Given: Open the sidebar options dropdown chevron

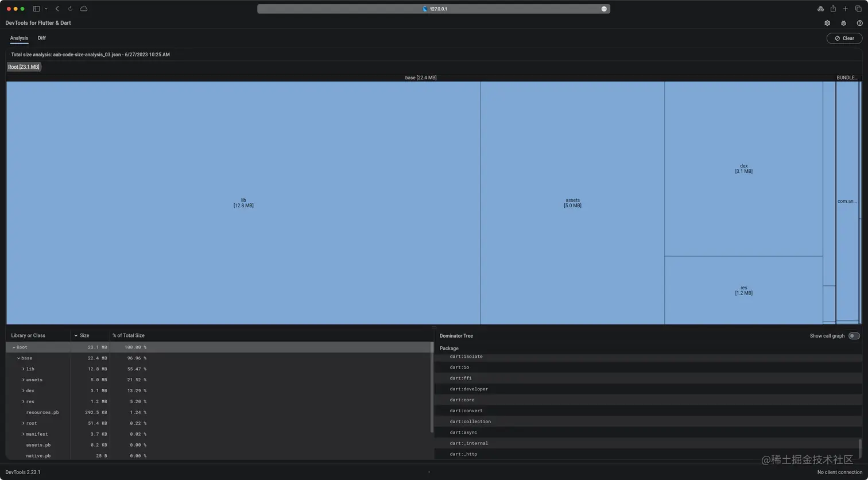Looking at the screenshot, I should point(46,9).
